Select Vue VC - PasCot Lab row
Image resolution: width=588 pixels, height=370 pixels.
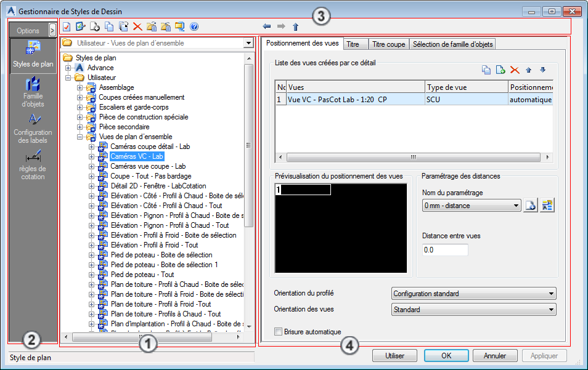tap(414, 100)
